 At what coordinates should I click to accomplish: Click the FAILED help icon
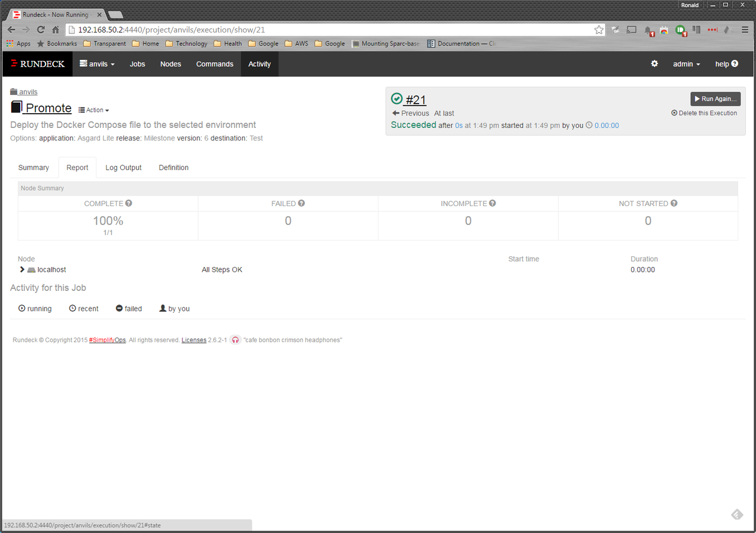coord(301,203)
